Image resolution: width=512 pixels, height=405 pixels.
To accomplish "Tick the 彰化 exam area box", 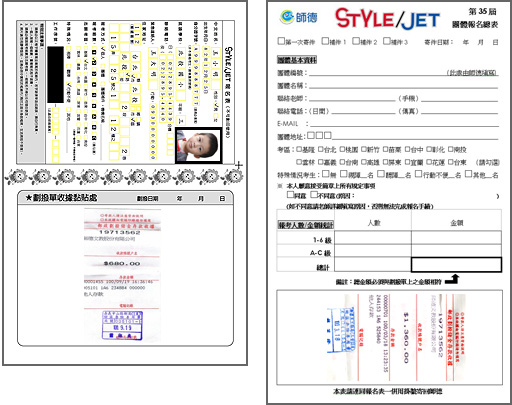I will coord(429,149).
